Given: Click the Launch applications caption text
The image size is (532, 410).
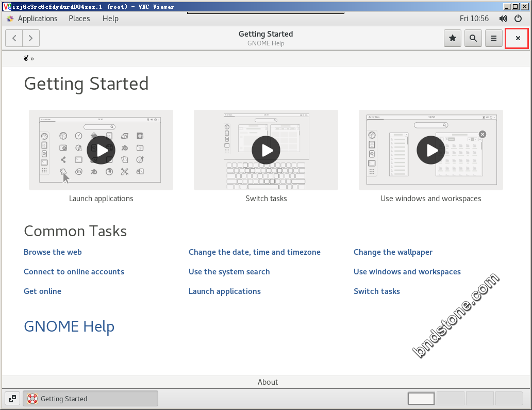Looking at the screenshot, I should click(101, 199).
